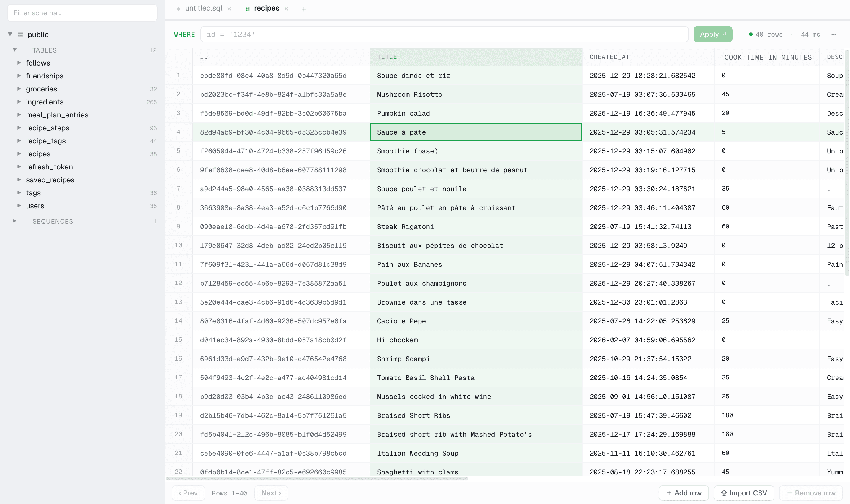
Task: Open a new tab with plus icon
Action: [304, 9]
